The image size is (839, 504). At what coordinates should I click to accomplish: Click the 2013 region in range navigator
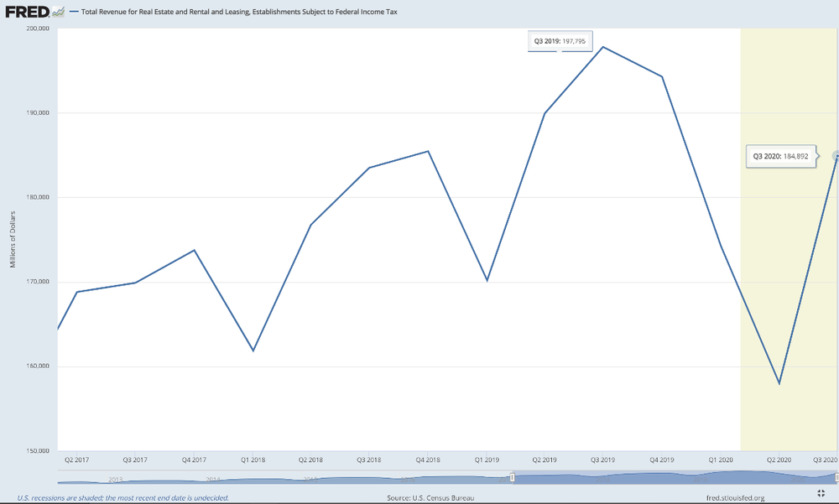pyautogui.click(x=117, y=479)
